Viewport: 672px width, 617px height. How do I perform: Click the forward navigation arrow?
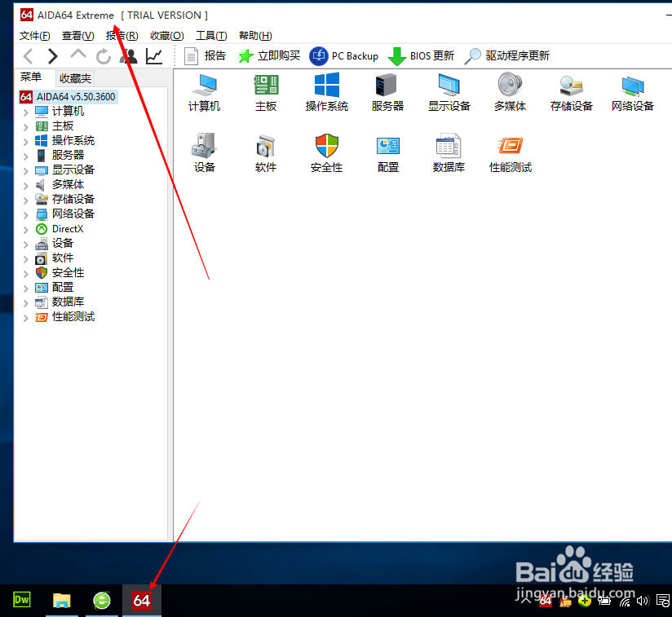53,56
